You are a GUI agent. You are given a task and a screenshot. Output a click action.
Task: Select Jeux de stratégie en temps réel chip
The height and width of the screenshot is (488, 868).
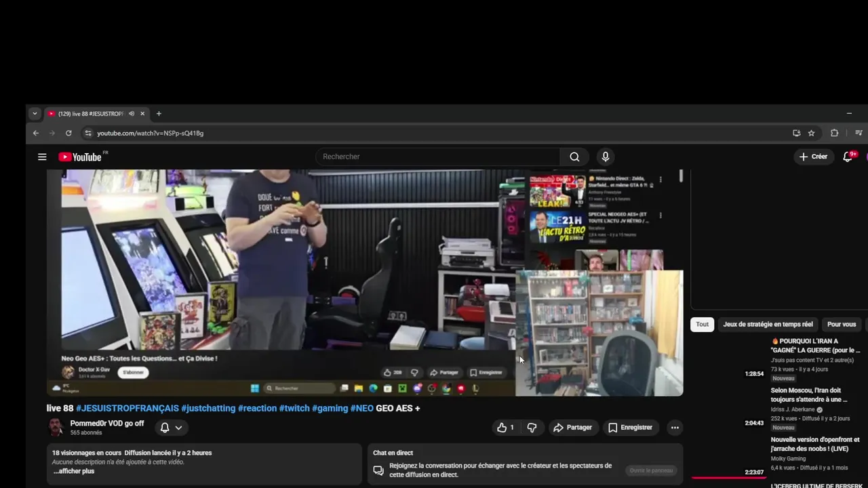[x=768, y=324]
